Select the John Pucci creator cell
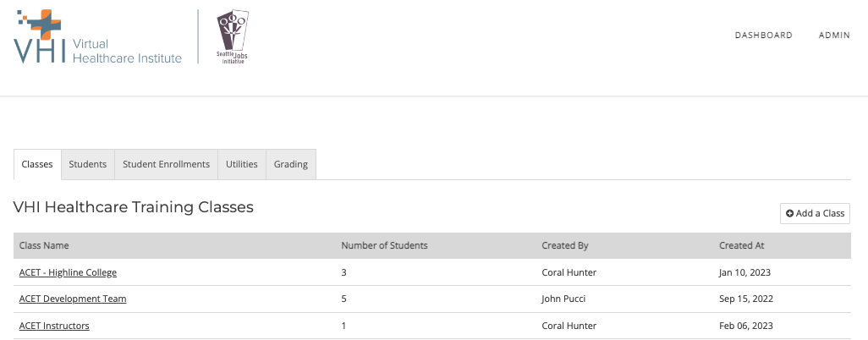 (563, 299)
